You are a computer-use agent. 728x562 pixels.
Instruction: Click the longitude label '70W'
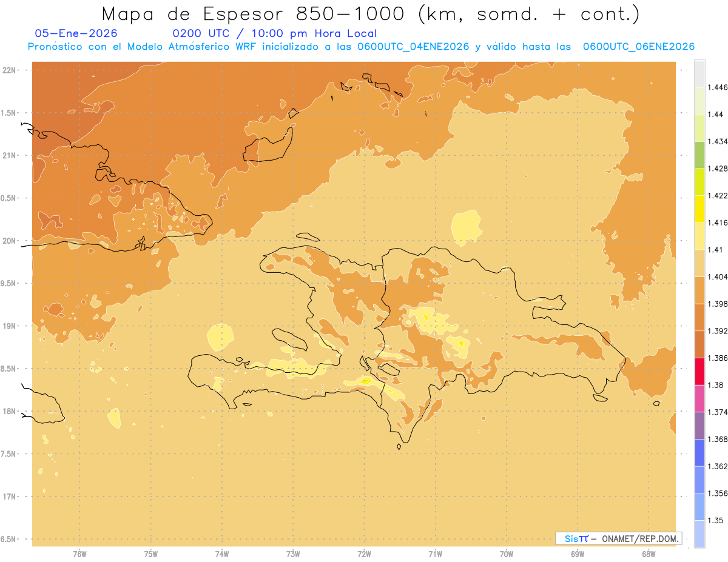[x=507, y=554]
